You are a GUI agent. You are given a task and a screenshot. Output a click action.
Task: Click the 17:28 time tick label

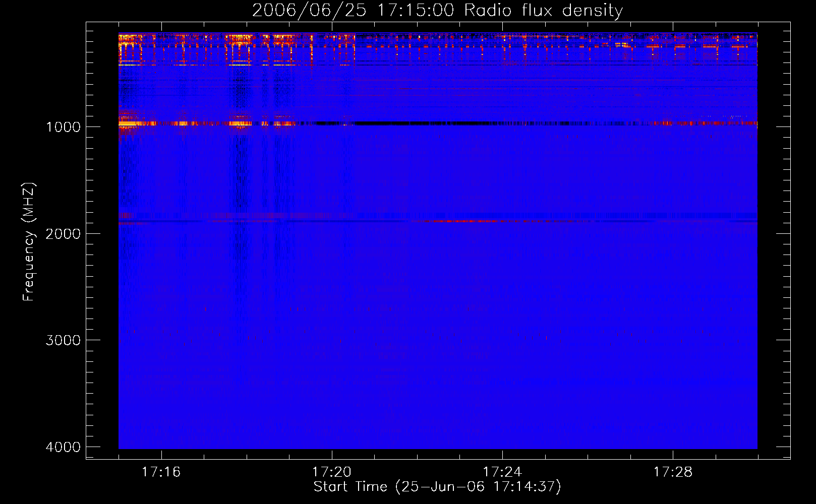[673, 472]
